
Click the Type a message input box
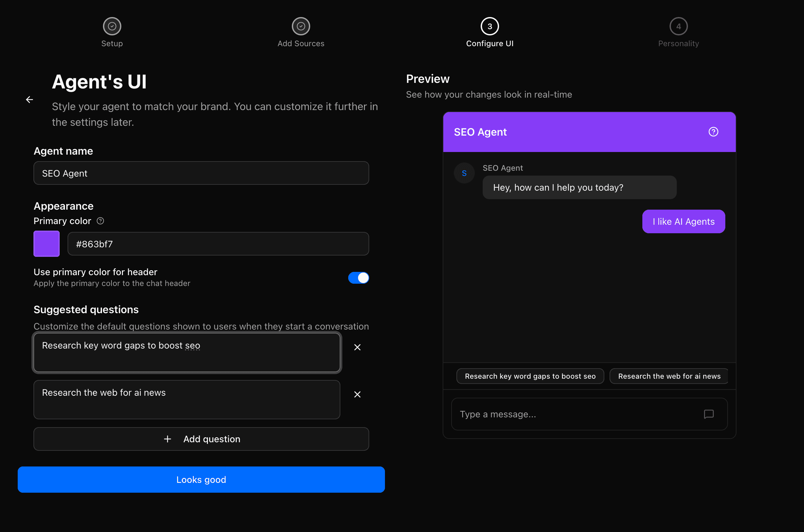(577, 414)
